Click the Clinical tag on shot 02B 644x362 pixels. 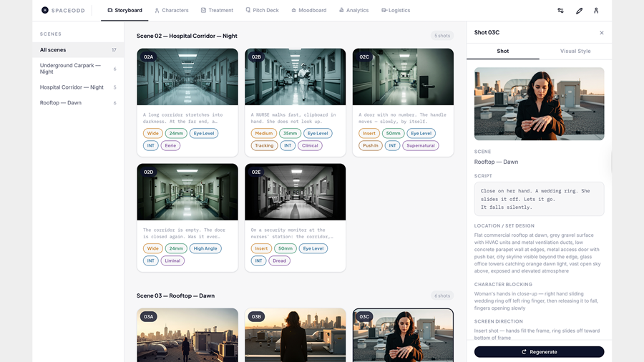coord(310,146)
